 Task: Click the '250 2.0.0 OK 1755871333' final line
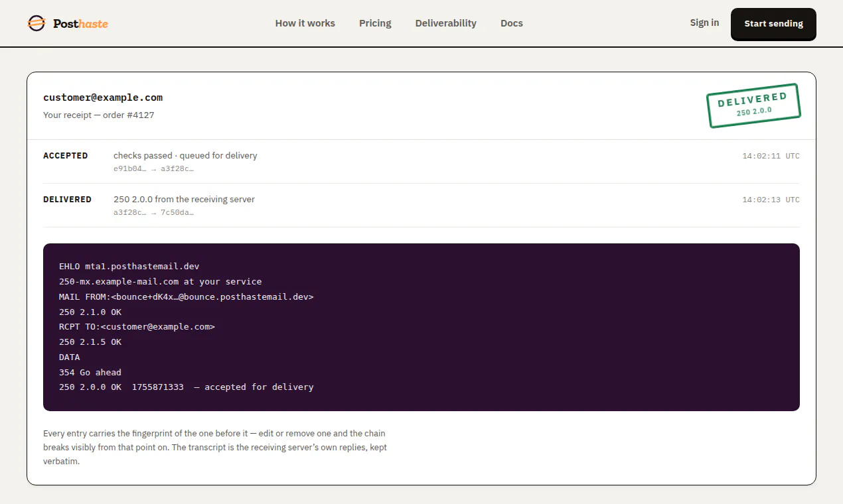[x=186, y=387]
